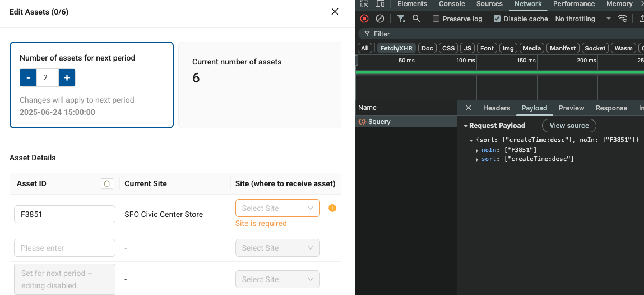The image size is (644, 295).
Task: Switch to the Performance tab in DevTools
Action: point(574,4)
